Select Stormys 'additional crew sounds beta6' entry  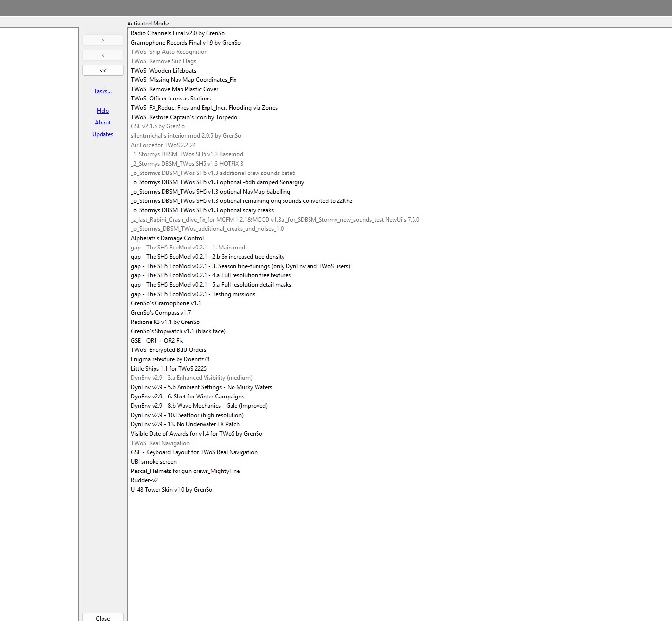(x=213, y=173)
